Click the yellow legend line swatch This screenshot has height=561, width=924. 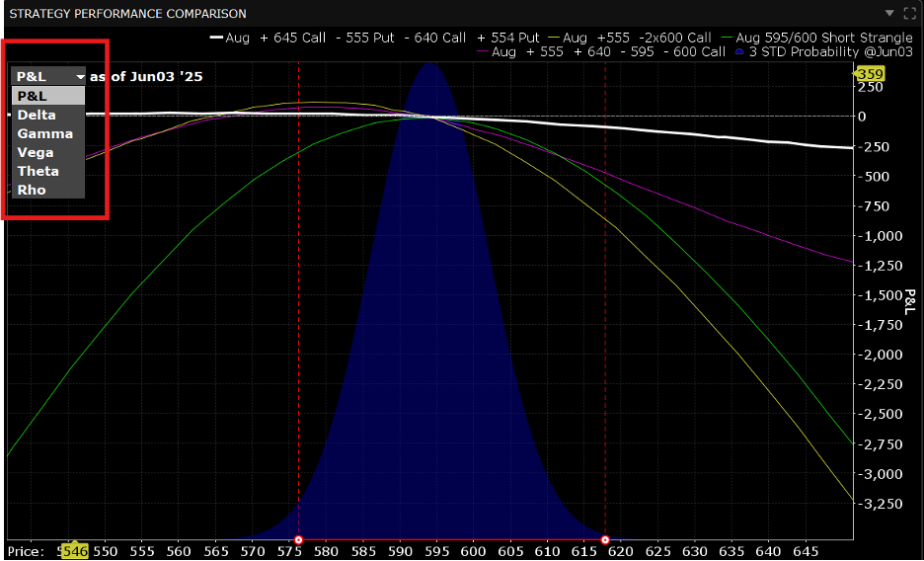coord(554,38)
